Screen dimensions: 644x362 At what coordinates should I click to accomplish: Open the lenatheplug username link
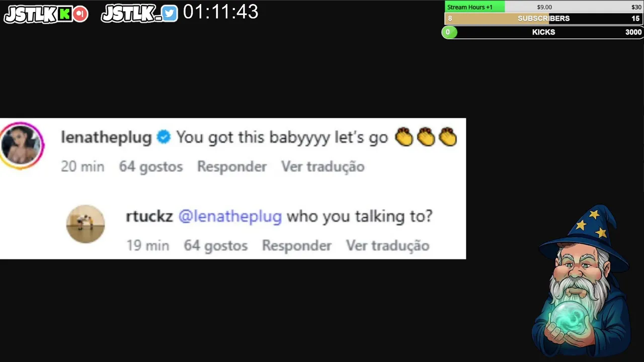coord(106,137)
